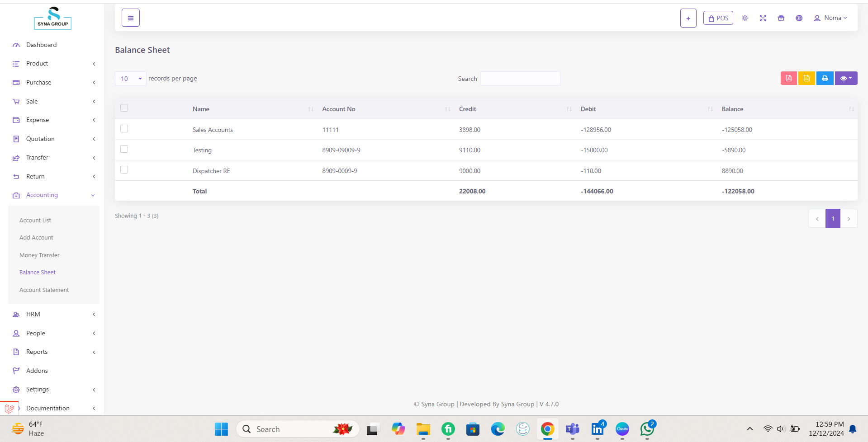Image resolution: width=868 pixels, height=442 pixels.
Task: Open the records per page dropdown
Action: [130, 79]
